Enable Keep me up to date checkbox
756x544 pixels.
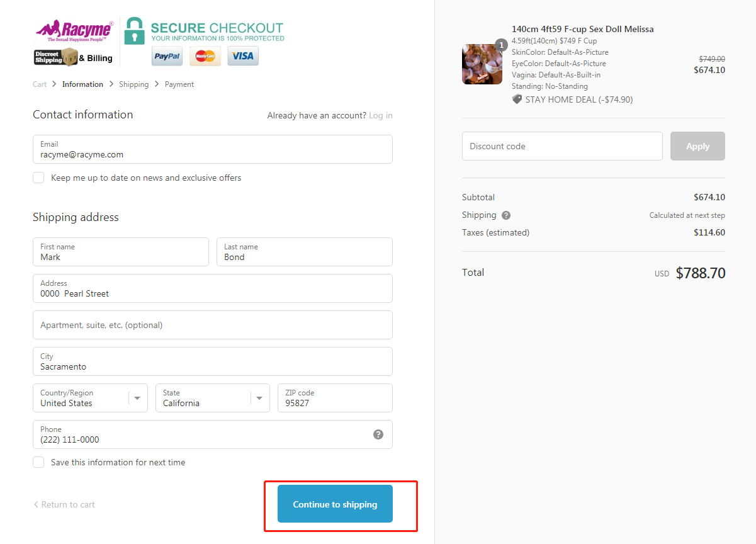[x=38, y=178]
